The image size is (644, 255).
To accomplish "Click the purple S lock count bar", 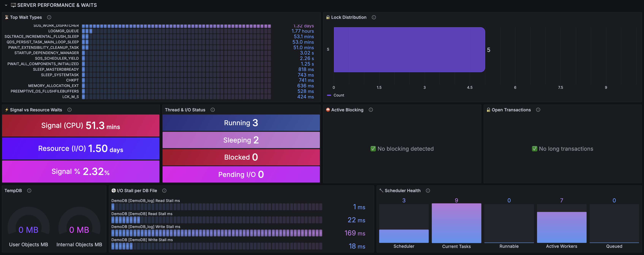I will coord(409,50).
